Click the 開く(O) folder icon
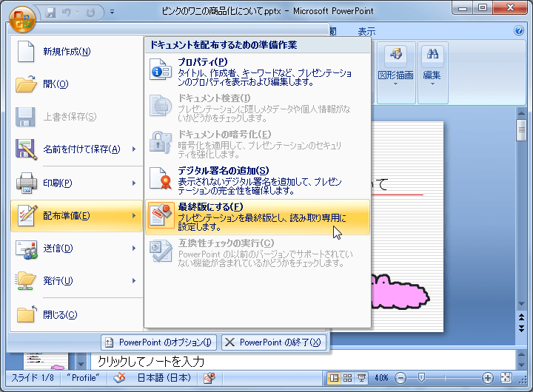The image size is (533, 392). (26, 84)
